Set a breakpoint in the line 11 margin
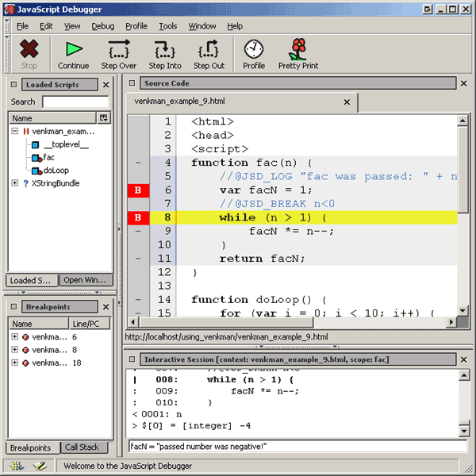The image size is (476, 476). tap(138, 259)
